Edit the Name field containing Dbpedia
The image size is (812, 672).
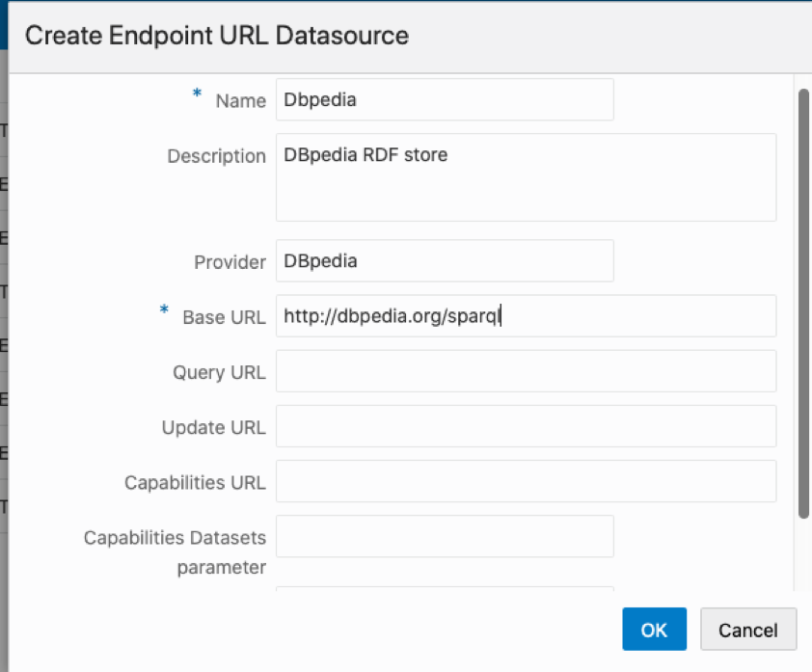(445, 100)
